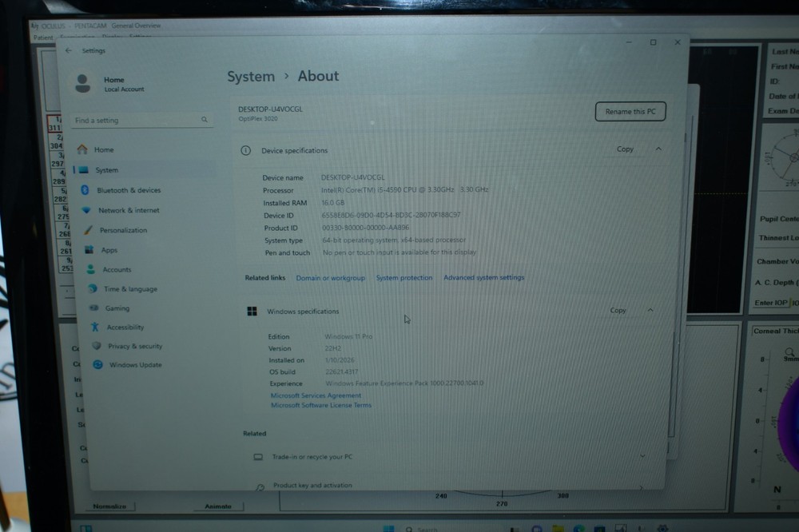This screenshot has width=799, height=532.
Task: Click the Bluetooth icon in sidebar
Action: point(85,190)
